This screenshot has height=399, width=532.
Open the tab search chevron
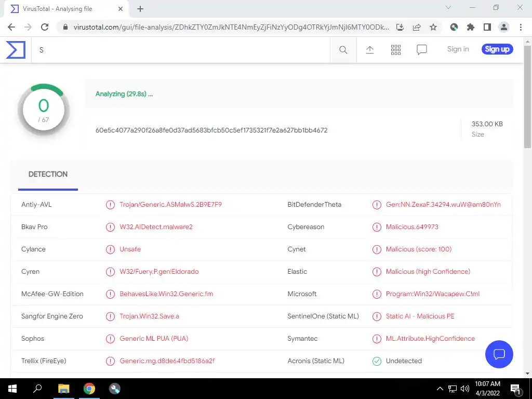[448, 7]
